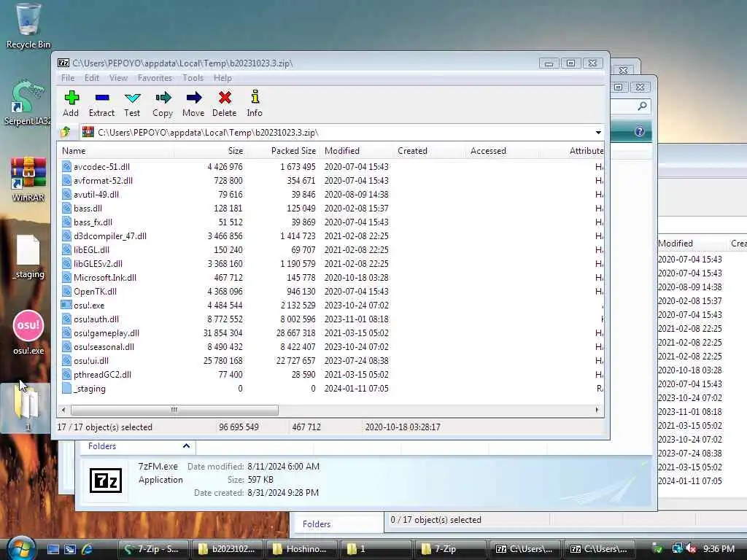This screenshot has width=747, height=560.
Task: Select the _staging file on desktop
Action: point(28,257)
